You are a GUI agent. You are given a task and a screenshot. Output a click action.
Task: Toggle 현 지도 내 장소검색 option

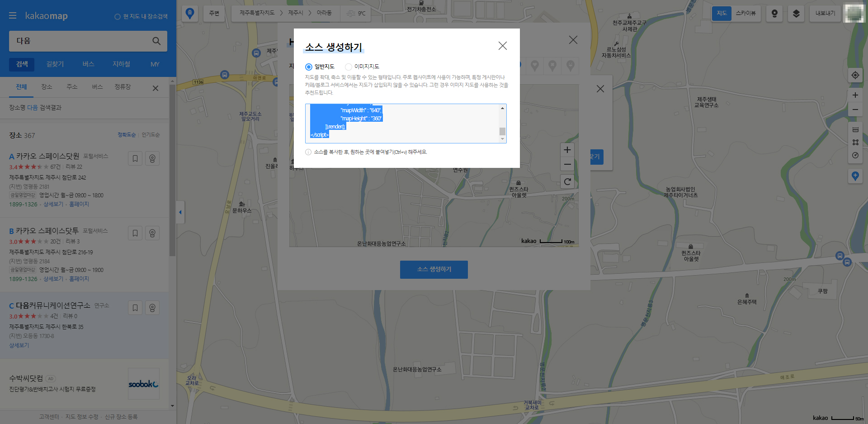(141, 16)
